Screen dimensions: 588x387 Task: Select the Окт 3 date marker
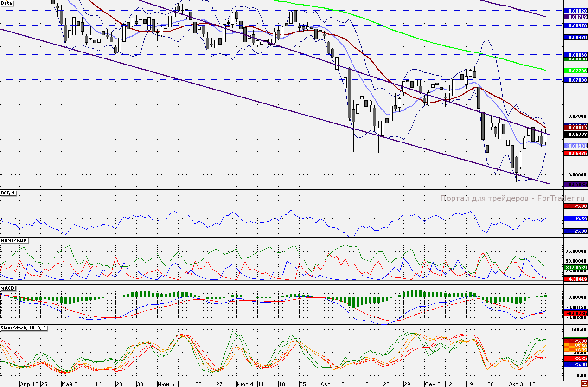(515, 384)
